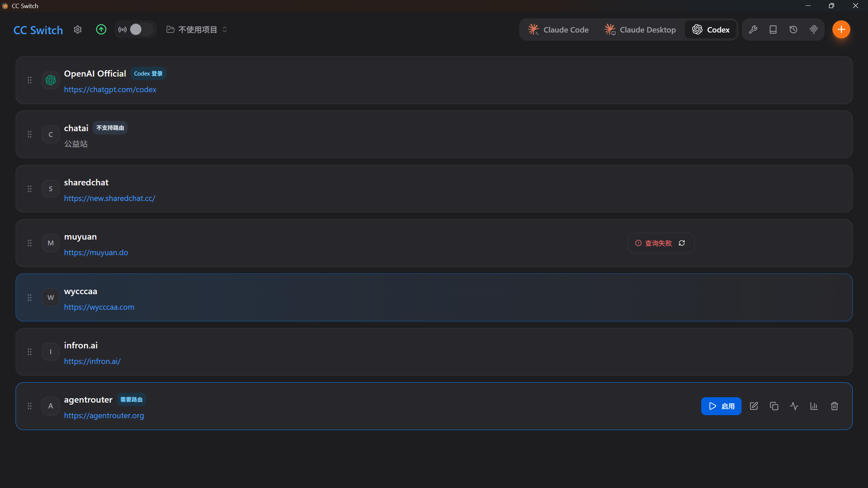The width and height of the screenshot is (868, 488).
Task: Click the agentrouter drag handle
Action: (x=29, y=406)
